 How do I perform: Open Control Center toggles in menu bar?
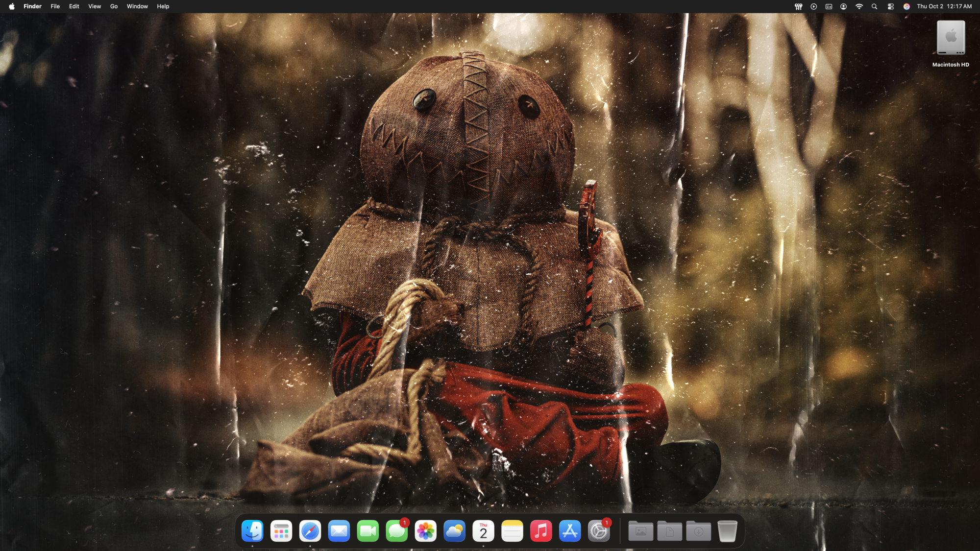pyautogui.click(x=891, y=6)
